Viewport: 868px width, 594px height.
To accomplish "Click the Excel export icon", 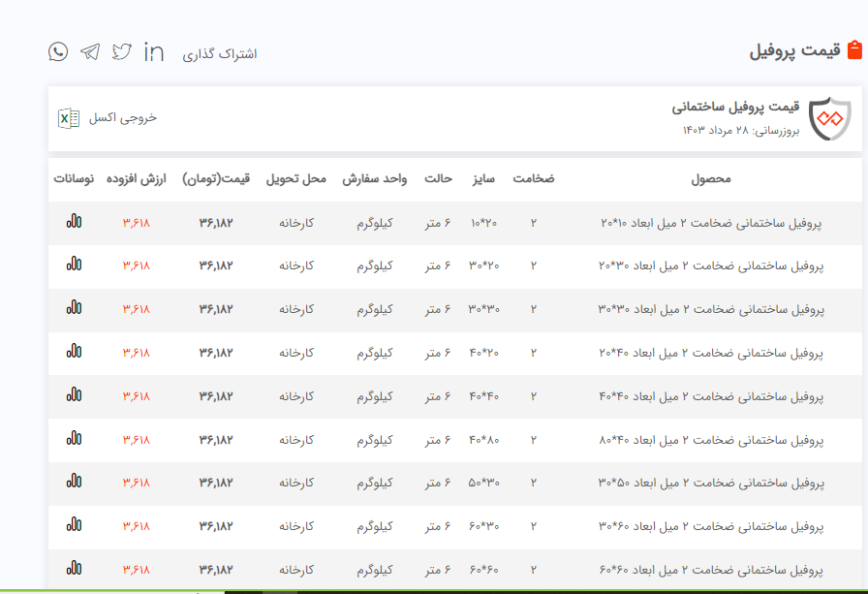I will coord(69,118).
